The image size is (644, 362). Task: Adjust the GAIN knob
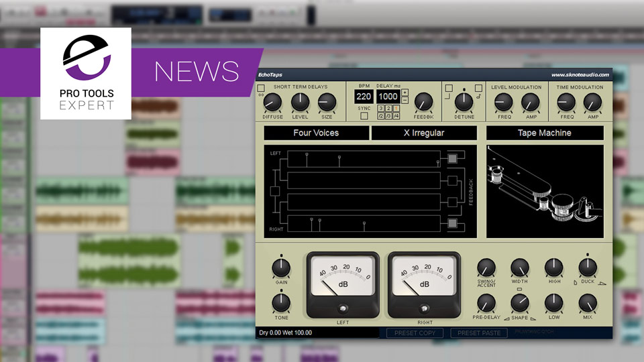[281, 268]
